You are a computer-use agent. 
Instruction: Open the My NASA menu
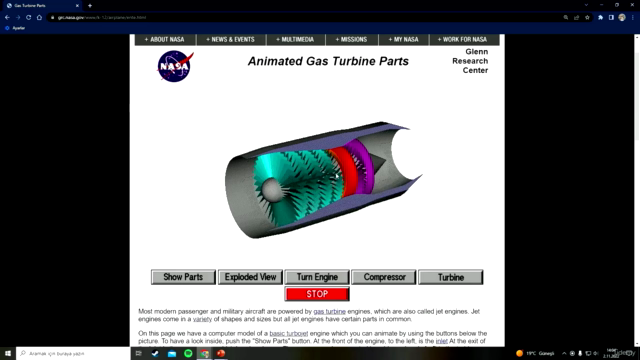click(404, 40)
